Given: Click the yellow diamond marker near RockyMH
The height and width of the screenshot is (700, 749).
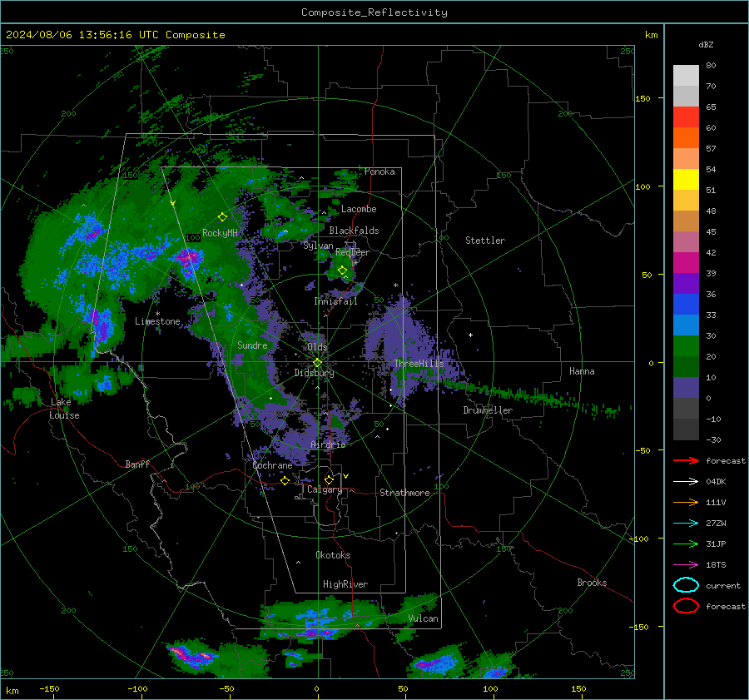Looking at the screenshot, I should point(222,217).
